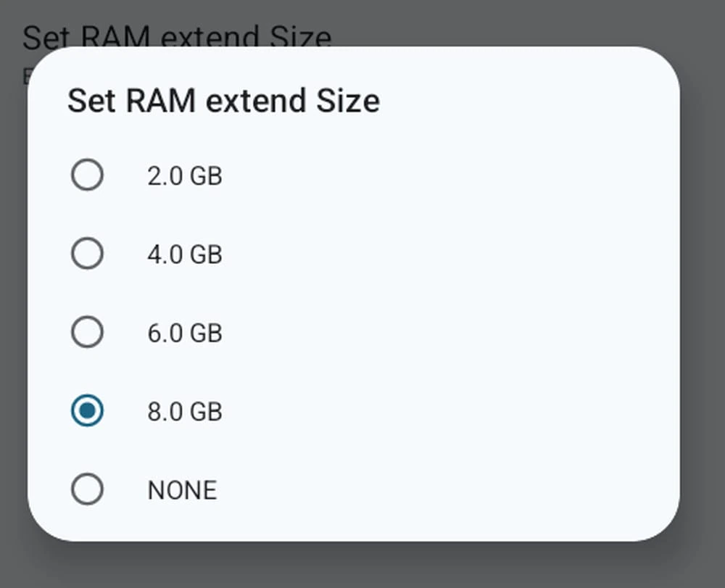Select the 2.0 GB radio button
Viewport: 725px width, 588px height.
(x=87, y=175)
